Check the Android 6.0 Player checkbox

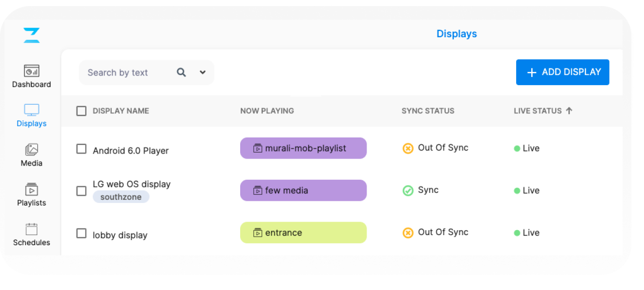81,149
